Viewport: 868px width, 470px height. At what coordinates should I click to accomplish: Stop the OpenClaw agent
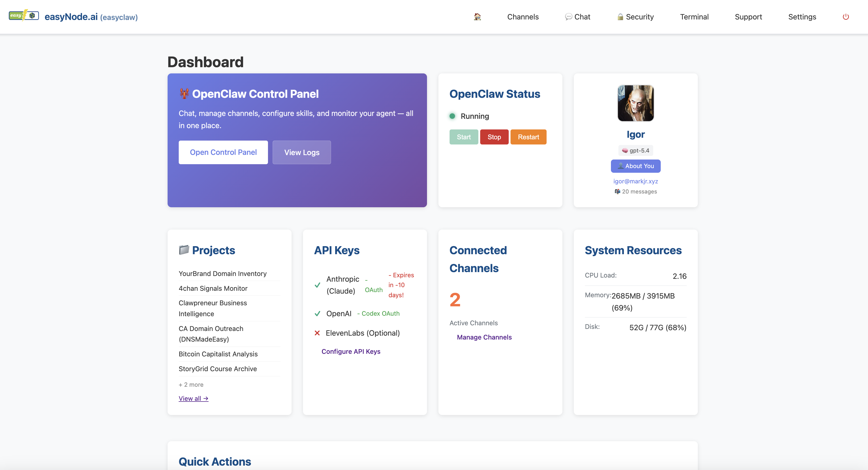[x=494, y=137]
